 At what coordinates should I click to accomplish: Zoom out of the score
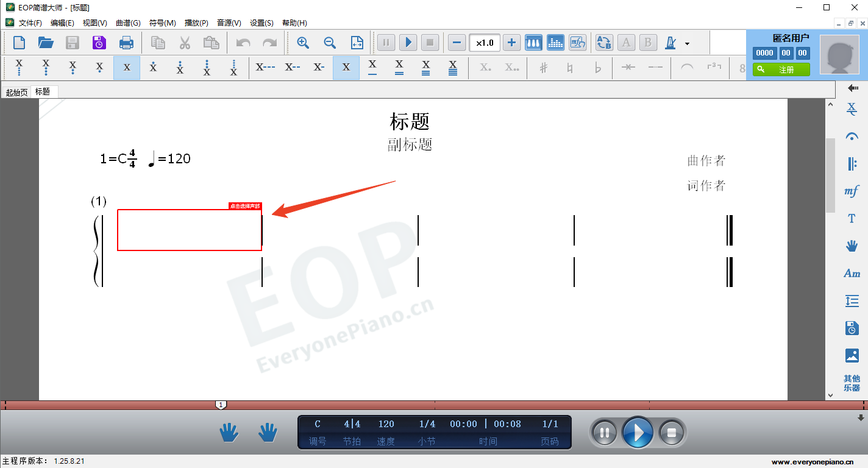tap(330, 43)
